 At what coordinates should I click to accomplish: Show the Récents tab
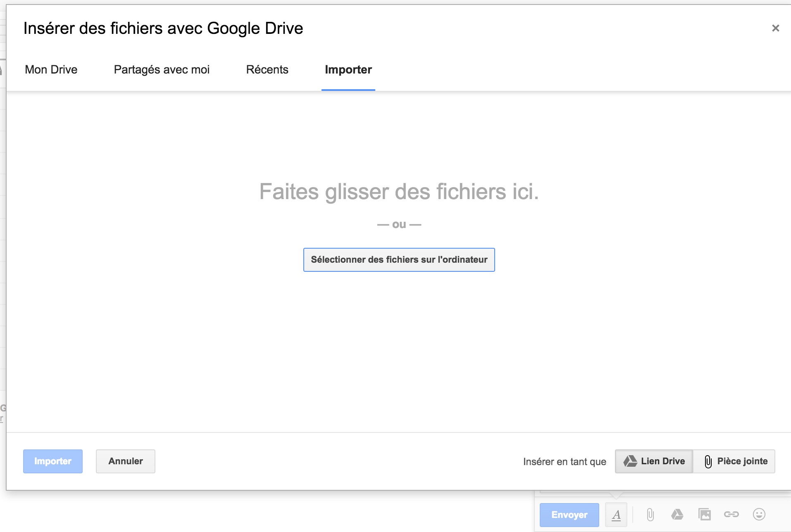click(267, 69)
